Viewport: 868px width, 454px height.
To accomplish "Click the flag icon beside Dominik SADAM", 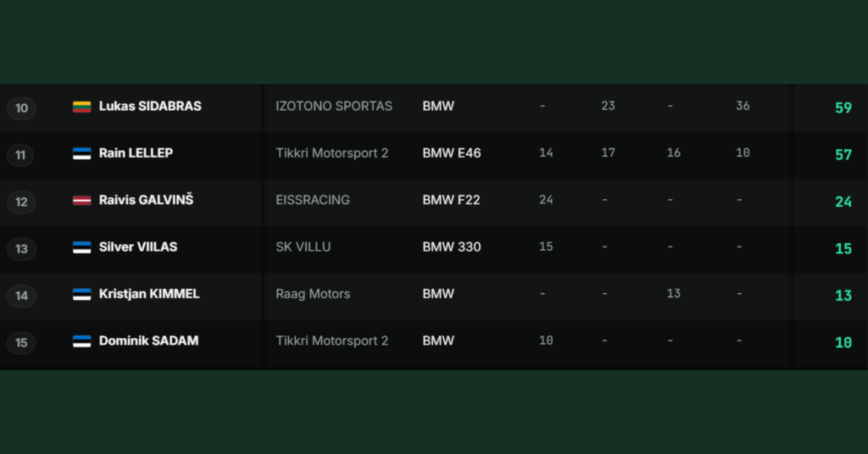I will (x=82, y=341).
